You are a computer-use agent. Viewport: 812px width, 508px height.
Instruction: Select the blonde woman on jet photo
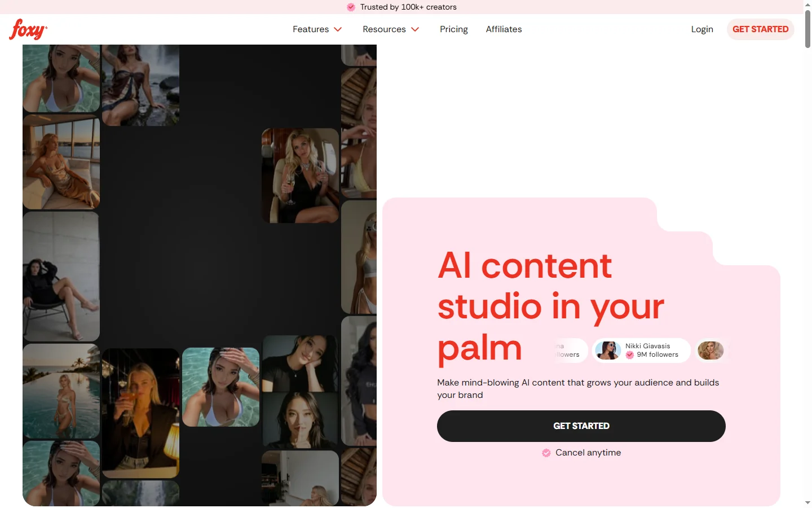[x=300, y=175]
